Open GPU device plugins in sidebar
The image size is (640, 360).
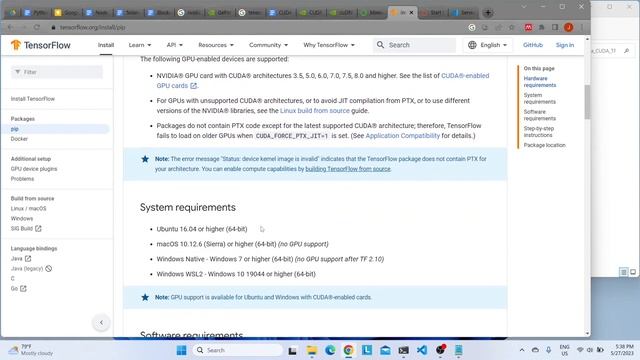[34, 169]
